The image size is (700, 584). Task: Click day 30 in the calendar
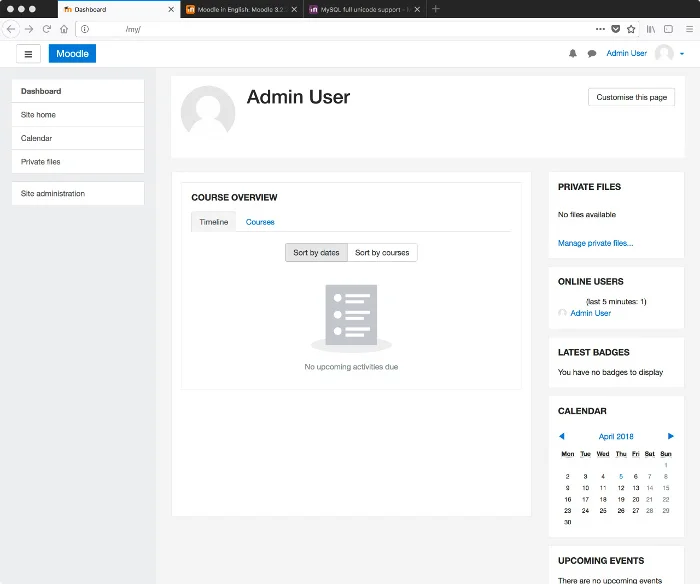(567, 522)
